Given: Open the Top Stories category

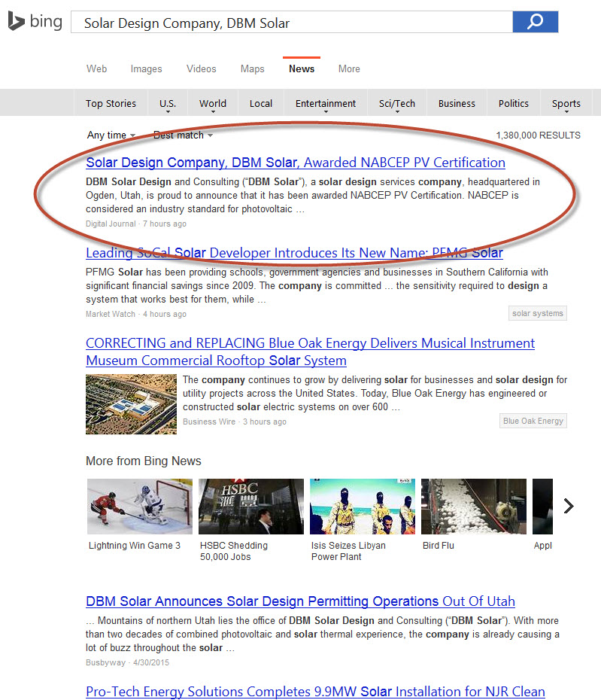Looking at the screenshot, I should click(x=111, y=103).
